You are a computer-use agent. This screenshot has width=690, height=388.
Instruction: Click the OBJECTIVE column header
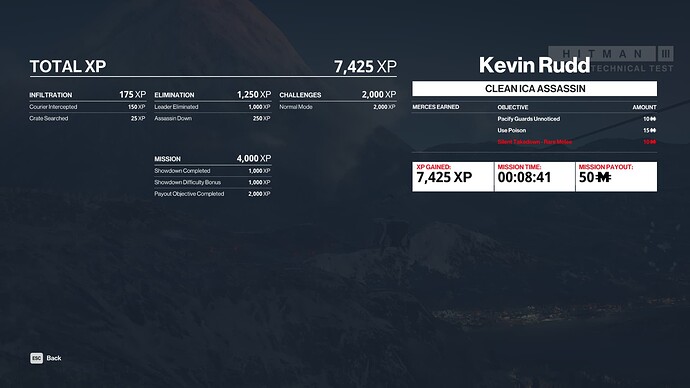(x=513, y=107)
